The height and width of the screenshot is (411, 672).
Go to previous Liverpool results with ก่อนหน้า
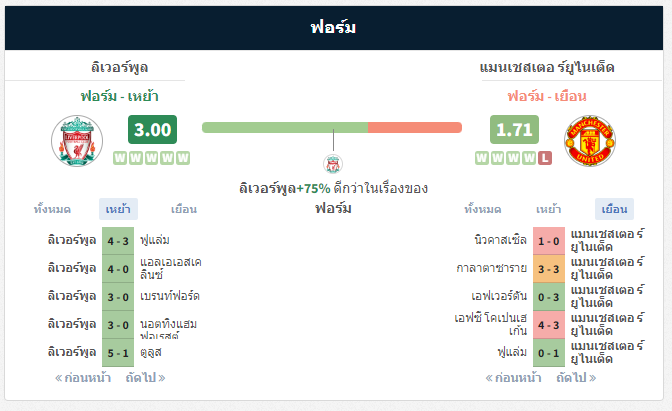tap(83, 378)
